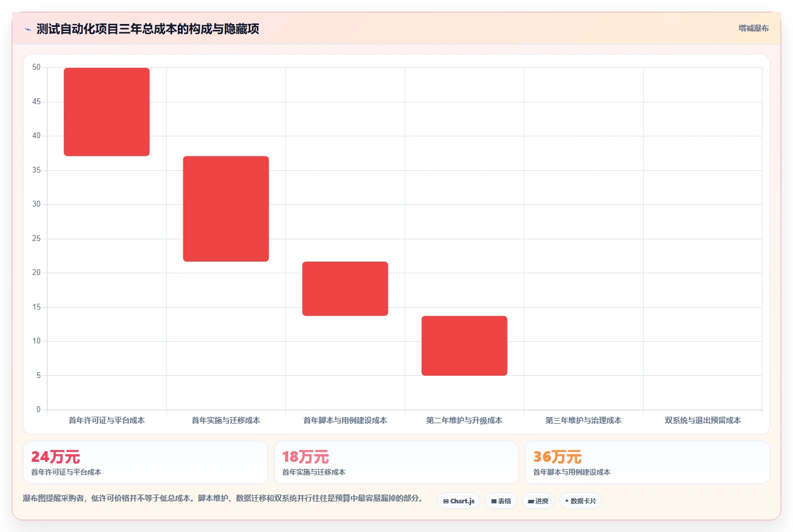Click the 数据卡片 tag chip
Screen dimensions: 793x532
(x=580, y=501)
